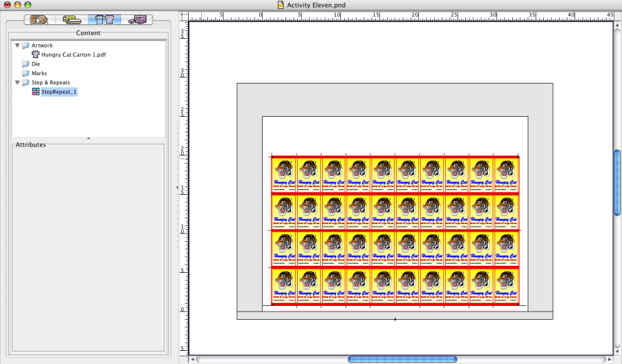622x364 pixels.
Task: Click the scroll right arrow
Action: click(610, 359)
